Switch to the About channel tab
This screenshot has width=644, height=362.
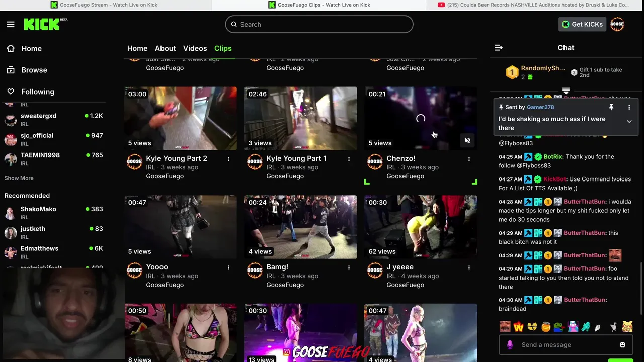165,48
